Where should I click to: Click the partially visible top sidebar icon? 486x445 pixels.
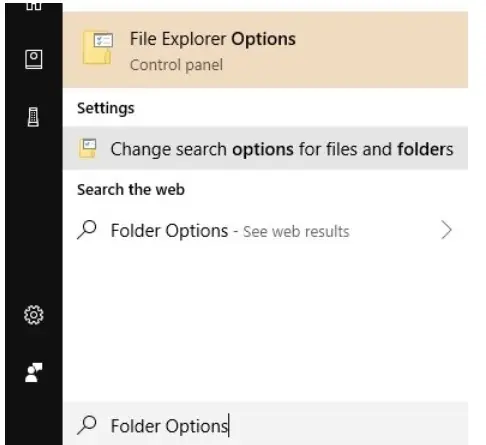pyautogui.click(x=34, y=6)
